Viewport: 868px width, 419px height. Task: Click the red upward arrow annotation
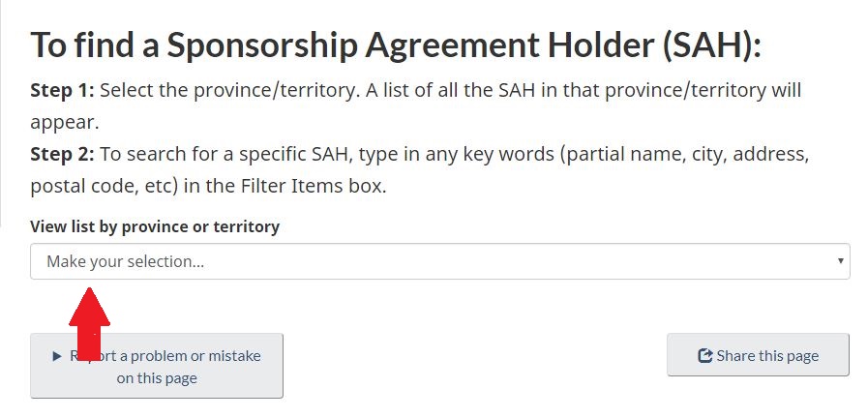tap(89, 322)
